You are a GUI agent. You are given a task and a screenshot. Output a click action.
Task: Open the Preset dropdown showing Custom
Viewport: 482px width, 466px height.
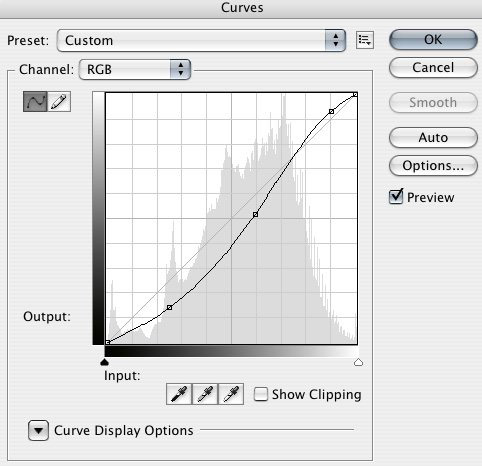pos(201,40)
